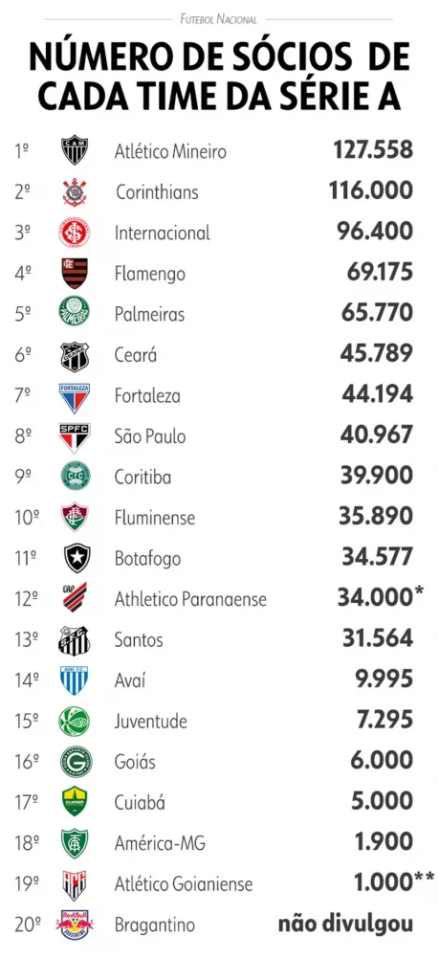The height and width of the screenshot is (980, 439).
Task: Select the Flamengo striped shield
Action: (x=75, y=273)
